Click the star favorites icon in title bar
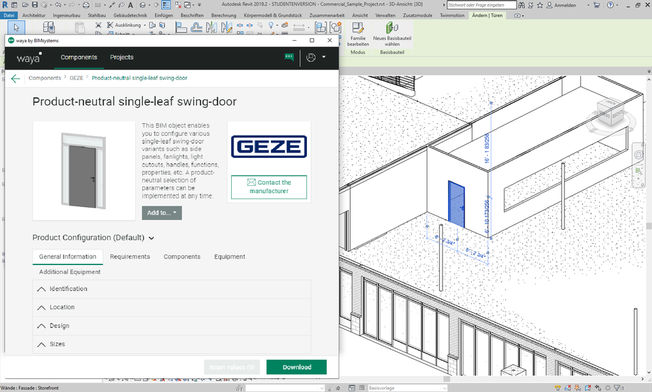 (x=540, y=5)
